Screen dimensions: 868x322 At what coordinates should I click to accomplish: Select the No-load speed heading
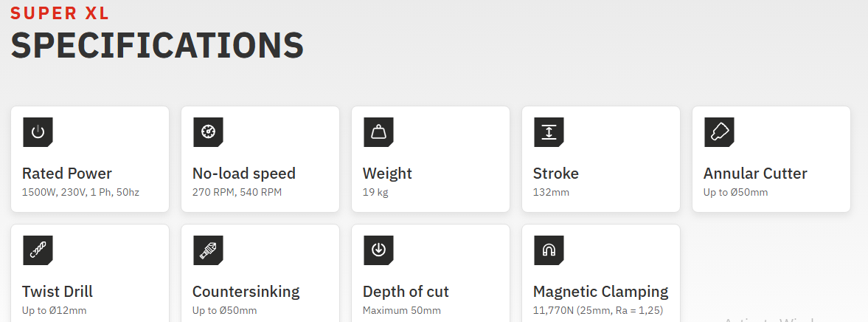[244, 174]
